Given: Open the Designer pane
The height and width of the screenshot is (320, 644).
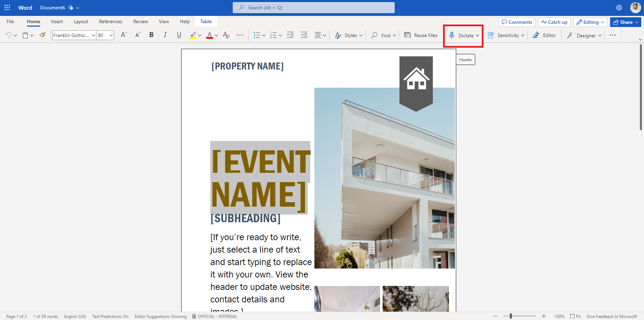Looking at the screenshot, I should coord(583,35).
